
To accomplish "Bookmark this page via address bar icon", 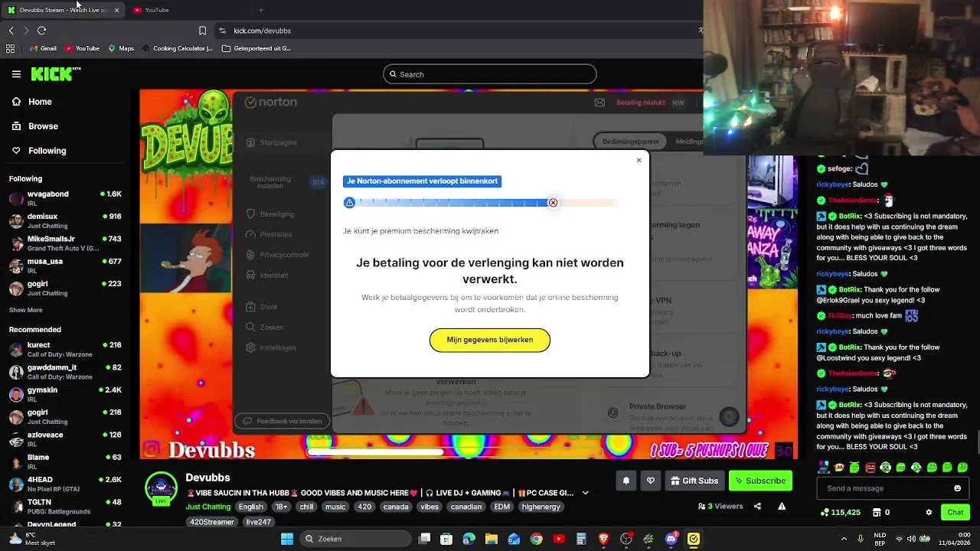I will click(x=202, y=31).
